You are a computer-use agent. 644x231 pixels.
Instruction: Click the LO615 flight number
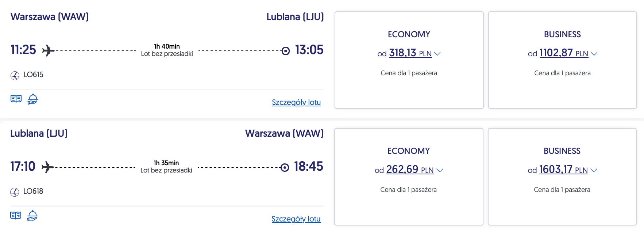[x=34, y=75]
